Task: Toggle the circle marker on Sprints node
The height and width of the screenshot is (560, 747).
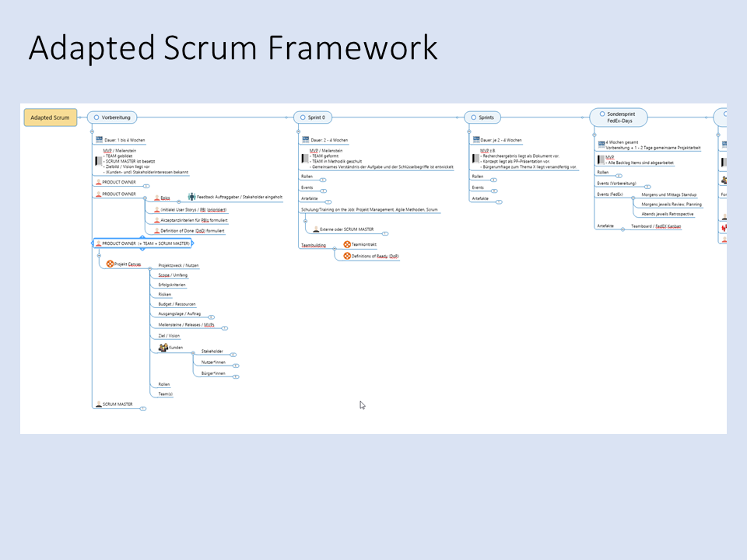Action: (x=474, y=117)
